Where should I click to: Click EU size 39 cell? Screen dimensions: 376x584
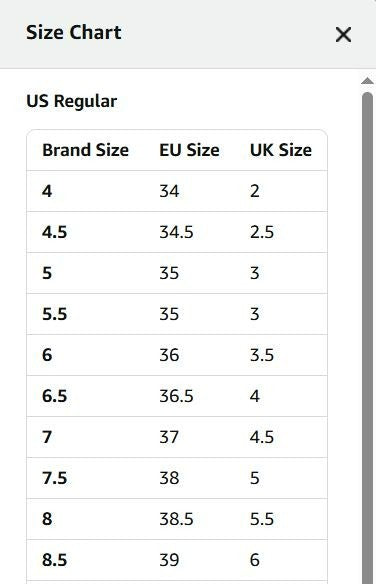(169, 560)
